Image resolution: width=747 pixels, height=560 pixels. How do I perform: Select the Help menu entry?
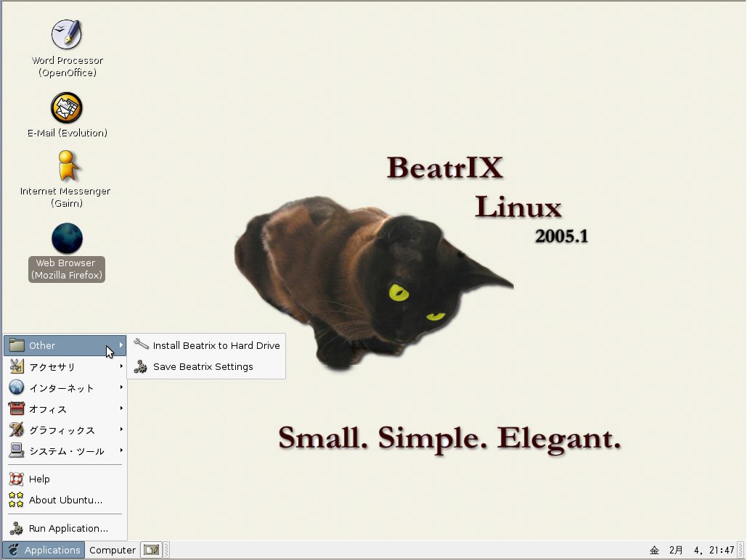pyautogui.click(x=65, y=479)
